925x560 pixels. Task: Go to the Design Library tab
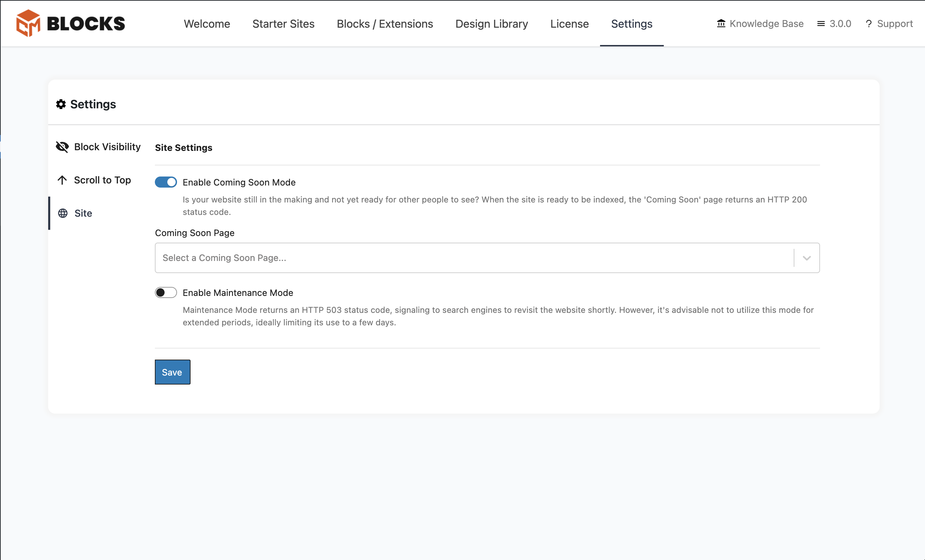pos(491,24)
